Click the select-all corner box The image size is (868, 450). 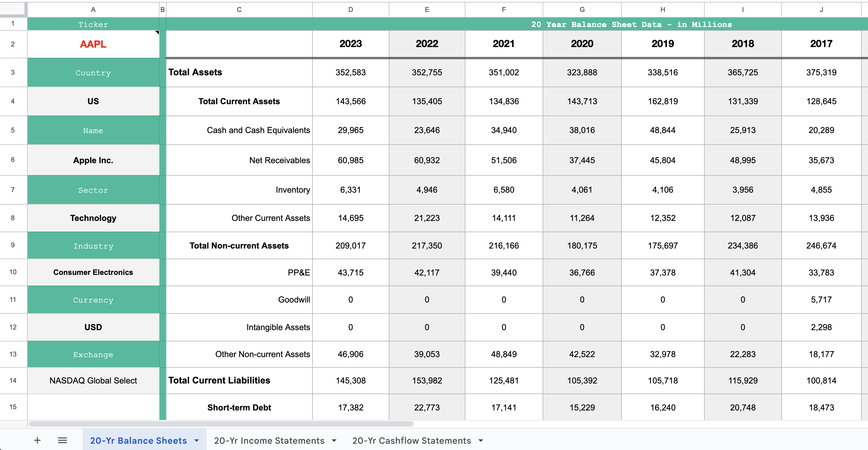tap(13, 9)
